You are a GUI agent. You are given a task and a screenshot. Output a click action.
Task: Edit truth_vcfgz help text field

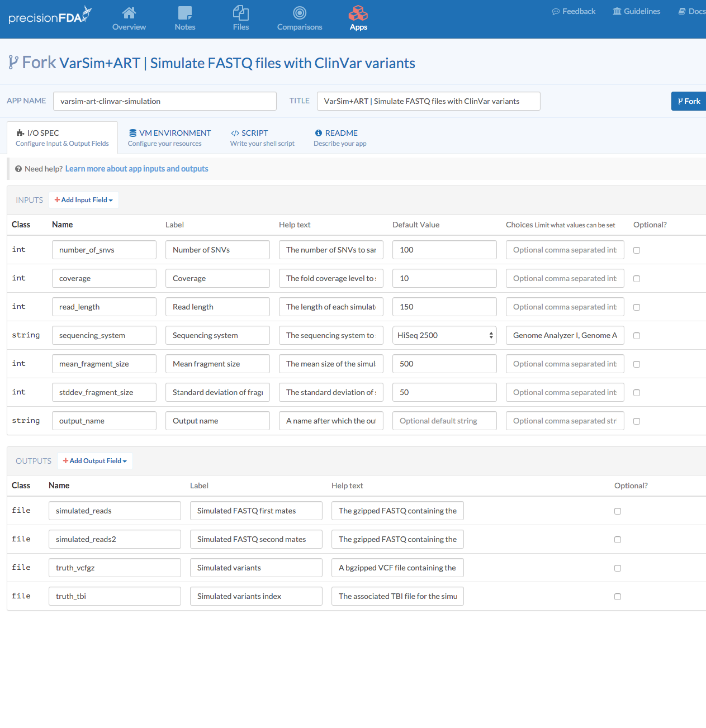pos(397,568)
